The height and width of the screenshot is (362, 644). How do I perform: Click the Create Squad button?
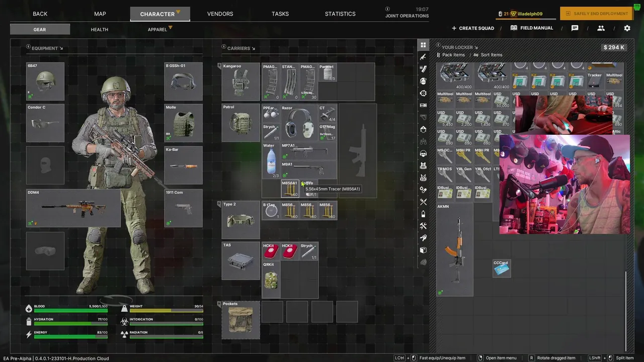(473, 28)
